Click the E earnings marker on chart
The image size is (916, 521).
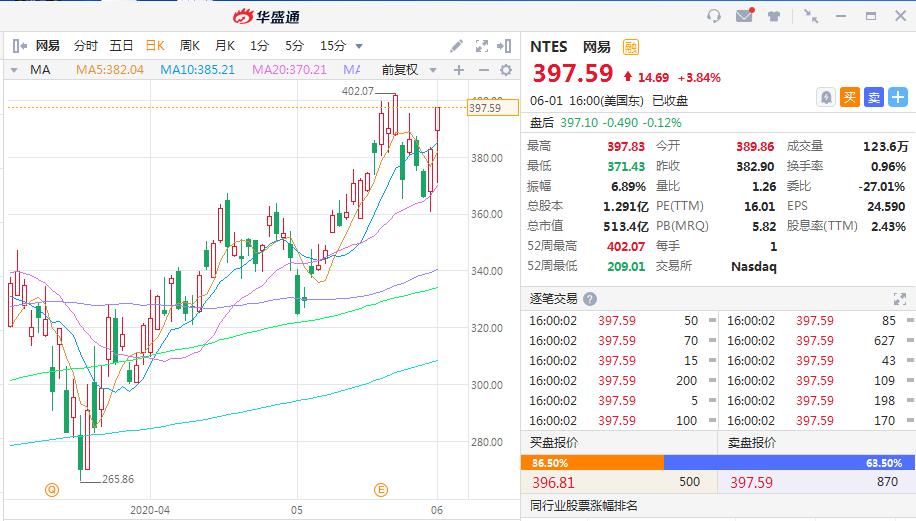click(381, 489)
